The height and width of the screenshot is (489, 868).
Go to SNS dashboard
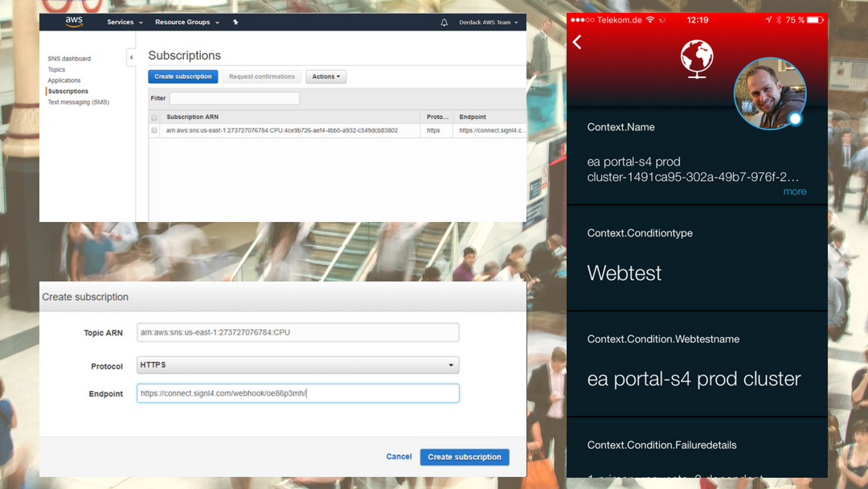(x=69, y=59)
